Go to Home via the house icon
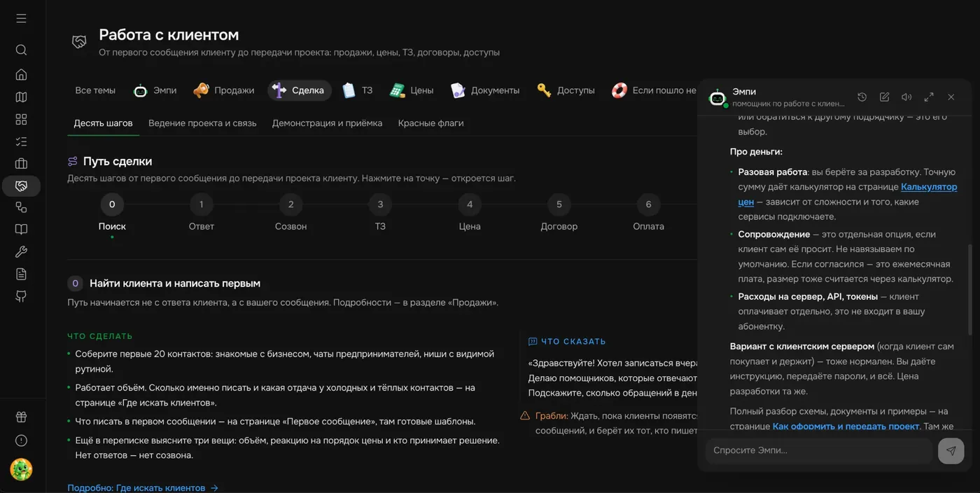Screen dimensions: 980x493 coord(21,74)
